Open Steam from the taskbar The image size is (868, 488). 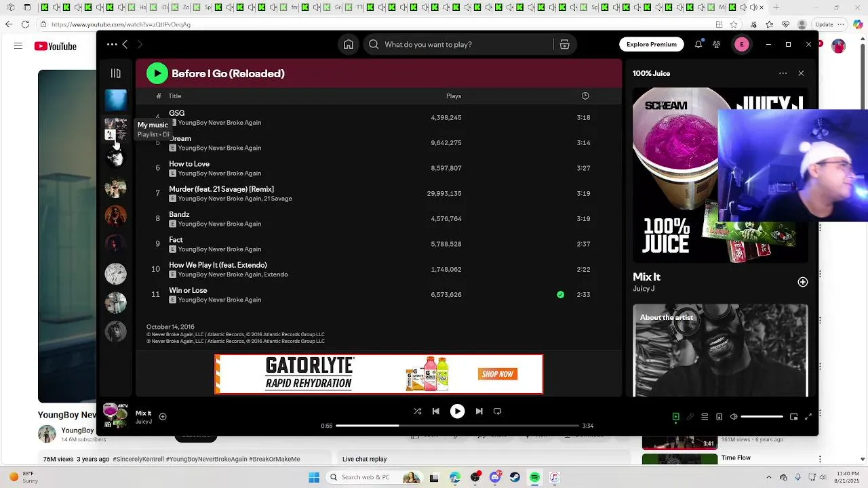[x=515, y=477]
